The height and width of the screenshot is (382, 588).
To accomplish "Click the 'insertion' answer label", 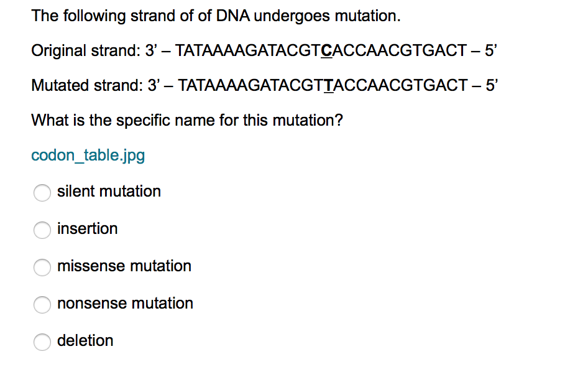I will 88,228.
